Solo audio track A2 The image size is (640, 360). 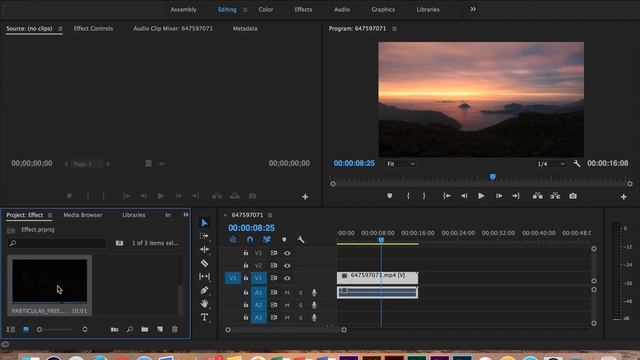pos(301,305)
